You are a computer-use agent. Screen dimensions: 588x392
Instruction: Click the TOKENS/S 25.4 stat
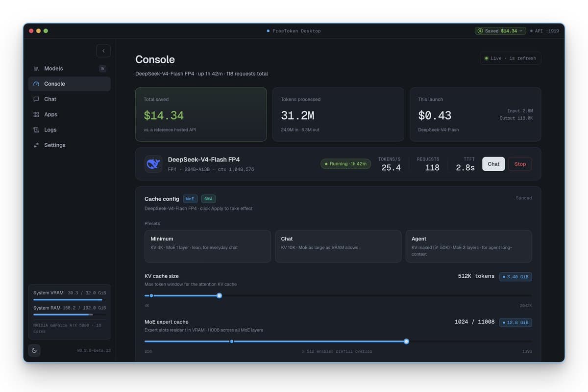point(390,164)
